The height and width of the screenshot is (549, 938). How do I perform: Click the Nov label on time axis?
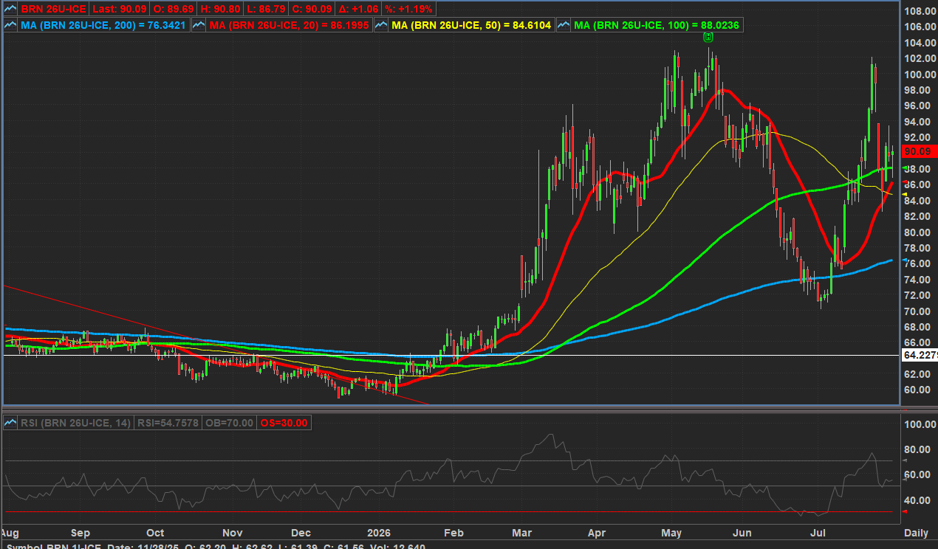[232, 532]
